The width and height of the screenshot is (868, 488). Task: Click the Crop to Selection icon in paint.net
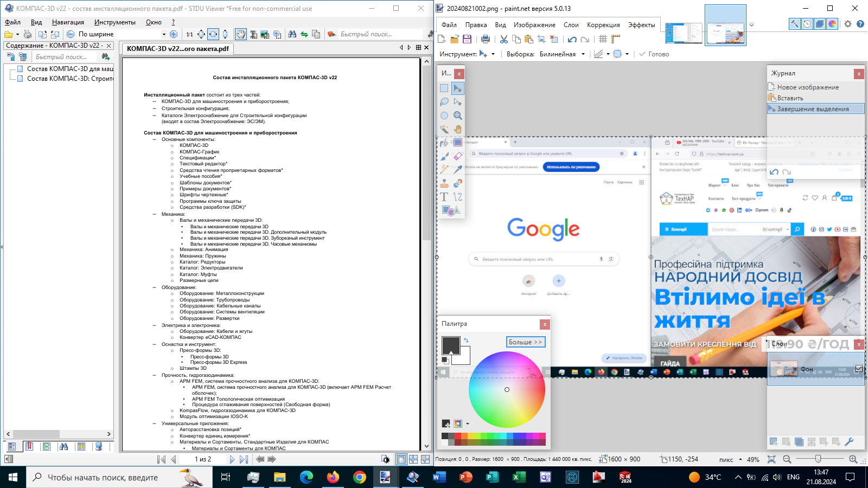541,39
